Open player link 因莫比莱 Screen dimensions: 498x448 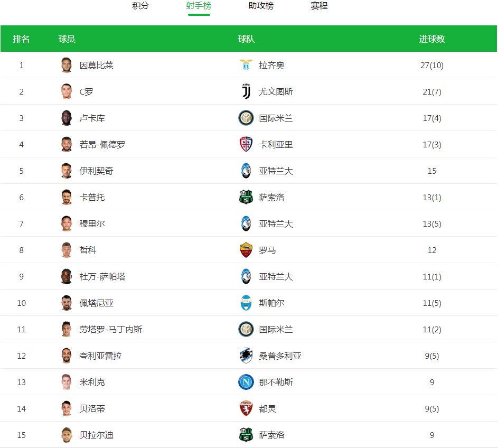pyautogui.click(x=96, y=66)
